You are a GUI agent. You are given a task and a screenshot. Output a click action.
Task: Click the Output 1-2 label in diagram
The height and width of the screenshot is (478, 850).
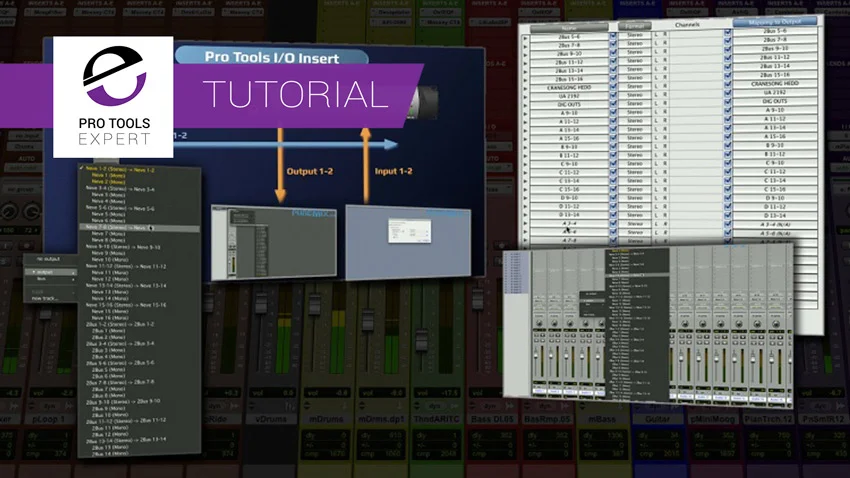310,171
